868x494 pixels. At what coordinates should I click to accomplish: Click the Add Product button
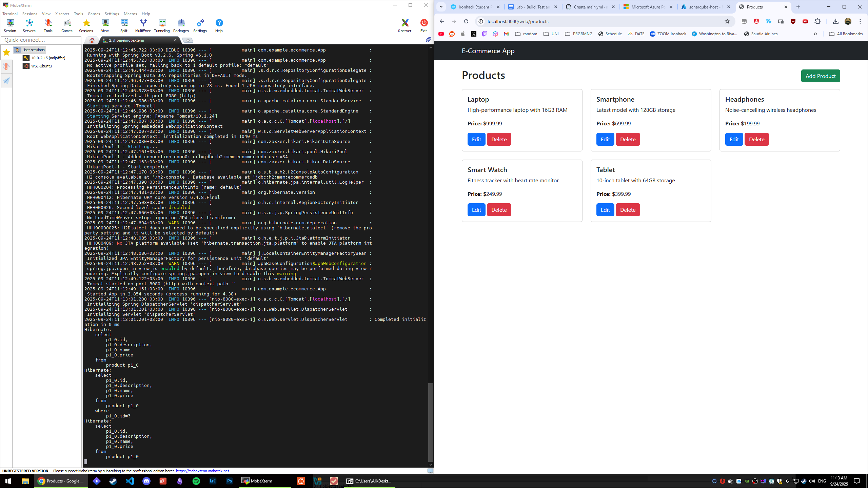pos(820,76)
